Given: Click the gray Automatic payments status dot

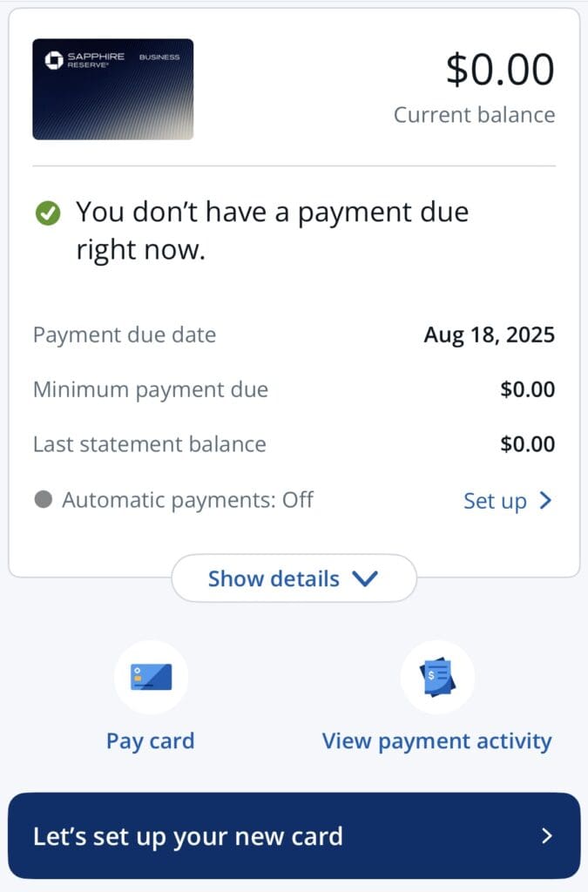Looking at the screenshot, I should (43, 500).
